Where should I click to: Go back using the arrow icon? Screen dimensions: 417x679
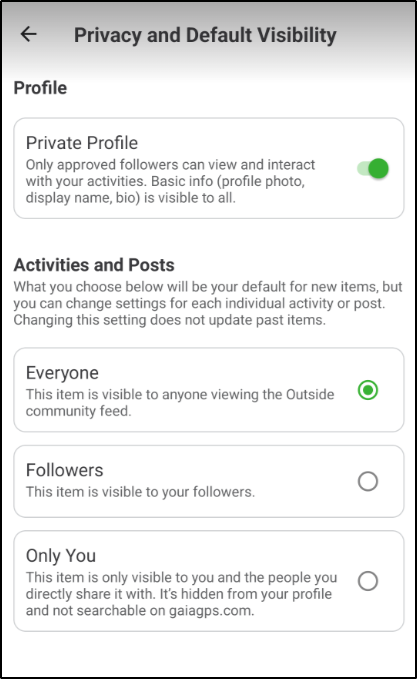(29, 34)
